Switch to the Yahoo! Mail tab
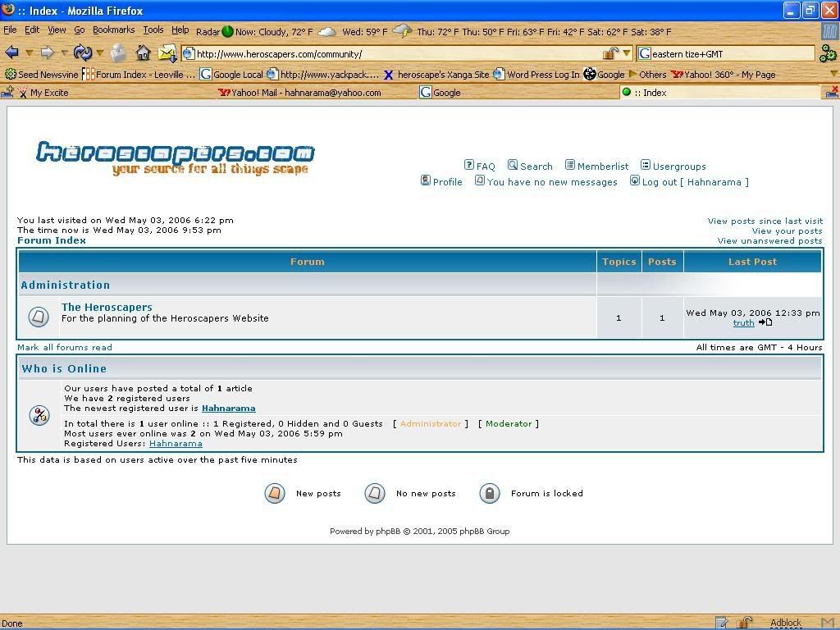Screen dimensions: 840x630 click(300, 93)
